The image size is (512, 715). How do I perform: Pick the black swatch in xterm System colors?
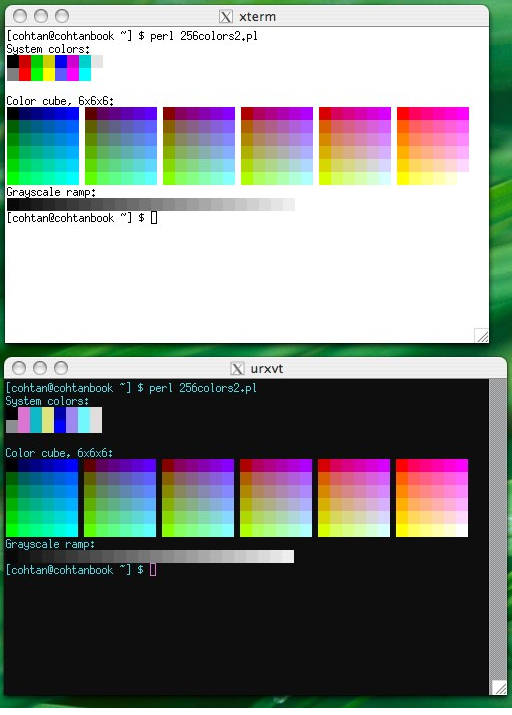[13, 62]
